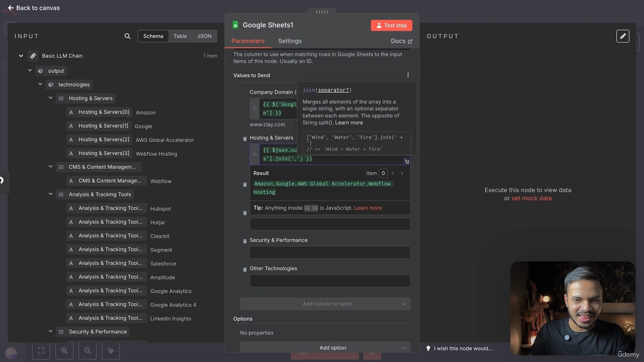Image resolution: width=644 pixels, height=362 pixels.
Task: Switch input view to Table
Action: point(180,36)
